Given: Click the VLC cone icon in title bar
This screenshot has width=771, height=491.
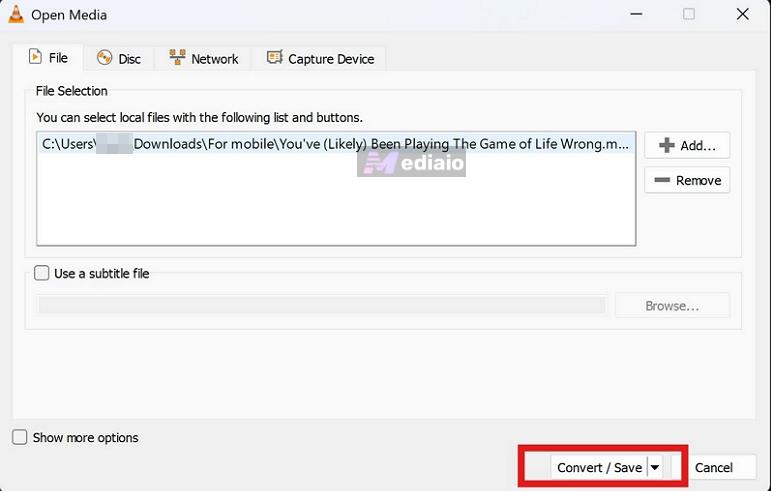Looking at the screenshot, I should click(16, 14).
